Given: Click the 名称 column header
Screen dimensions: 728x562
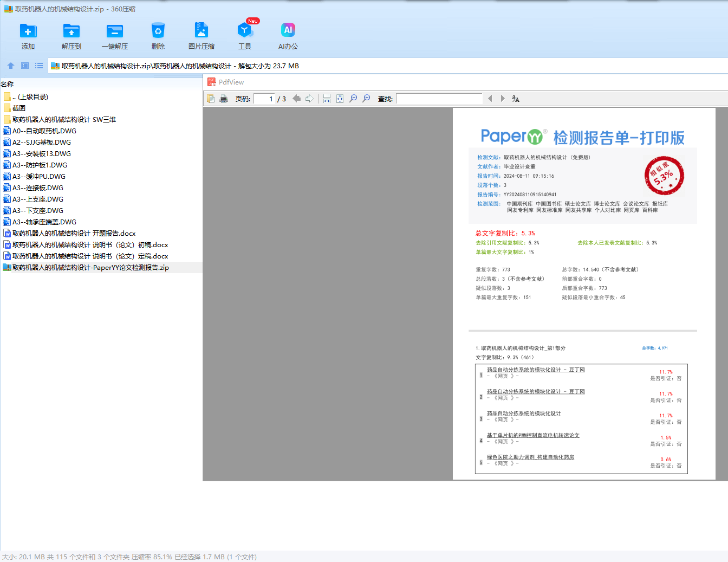Looking at the screenshot, I should pyautogui.click(x=7, y=85).
